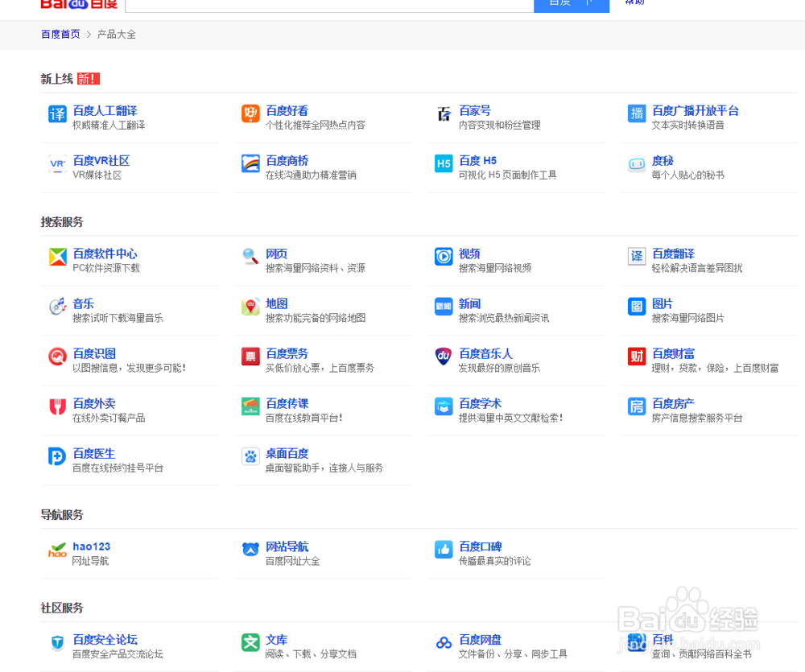The height and width of the screenshot is (672, 805).
Task: Click the 百度传课 icon
Action: click(250, 406)
